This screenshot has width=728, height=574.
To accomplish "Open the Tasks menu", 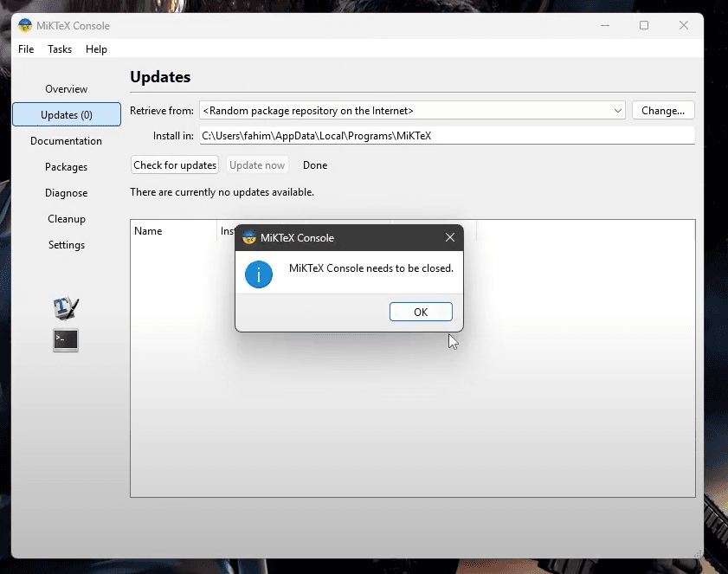I will [x=60, y=49].
